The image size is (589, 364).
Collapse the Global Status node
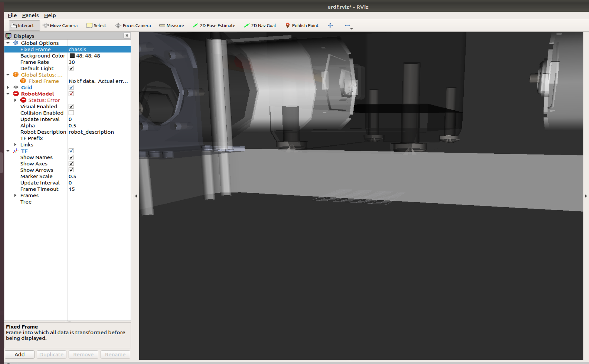coord(8,75)
